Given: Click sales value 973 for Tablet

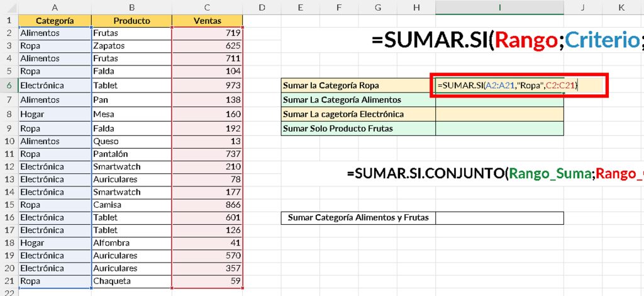Looking at the screenshot, I should pos(207,85).
